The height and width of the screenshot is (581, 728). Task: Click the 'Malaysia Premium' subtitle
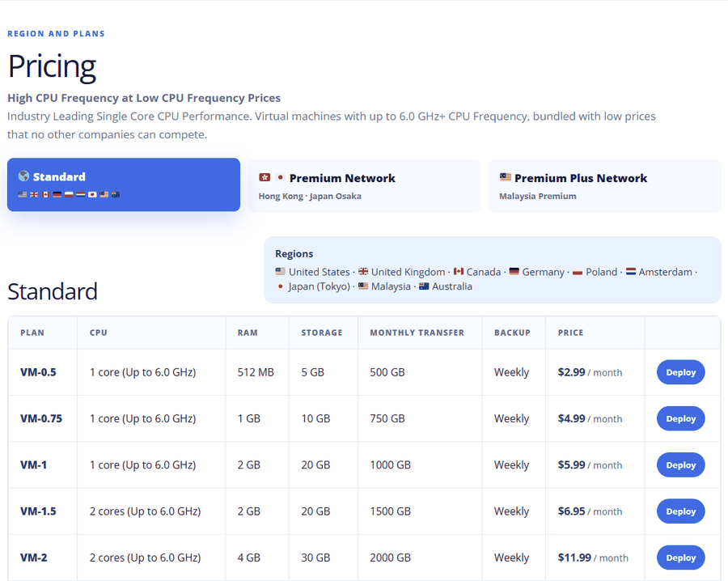(x=538, y=196)
